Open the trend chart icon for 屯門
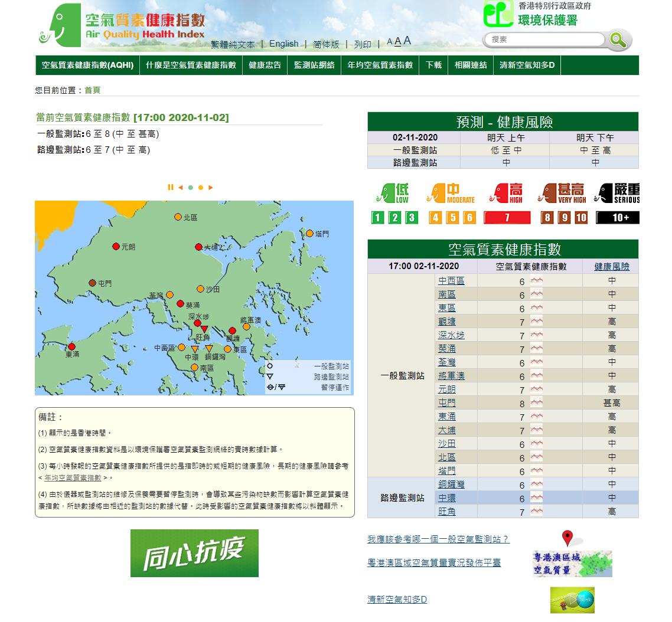The height and width of the screenshot is (622, 672). 536,403
